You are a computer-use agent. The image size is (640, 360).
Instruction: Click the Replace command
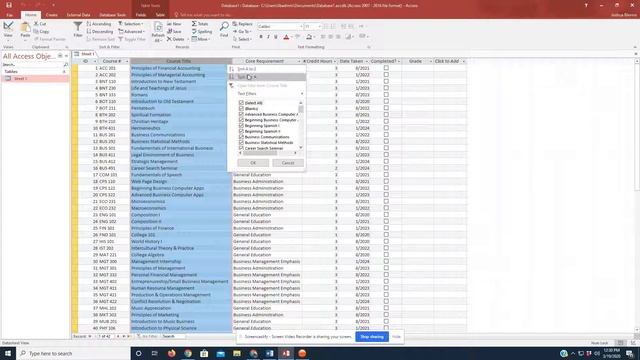click(242, 24)
